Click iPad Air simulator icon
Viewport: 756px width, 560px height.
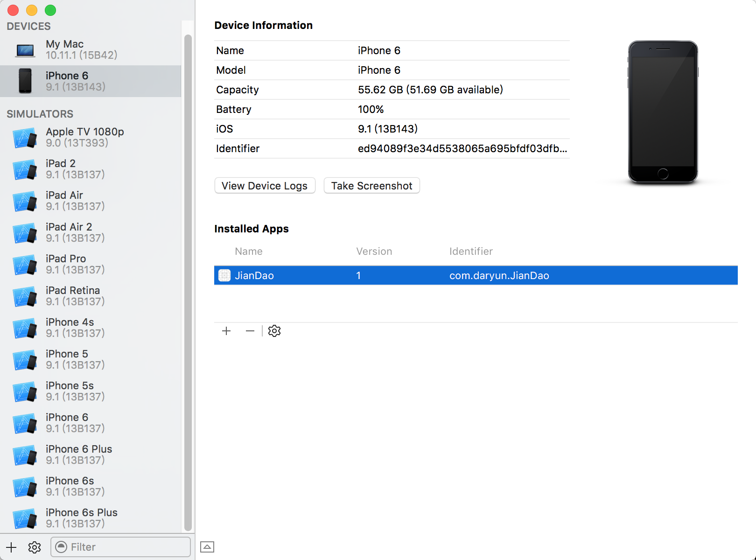(x=25, y=201)
